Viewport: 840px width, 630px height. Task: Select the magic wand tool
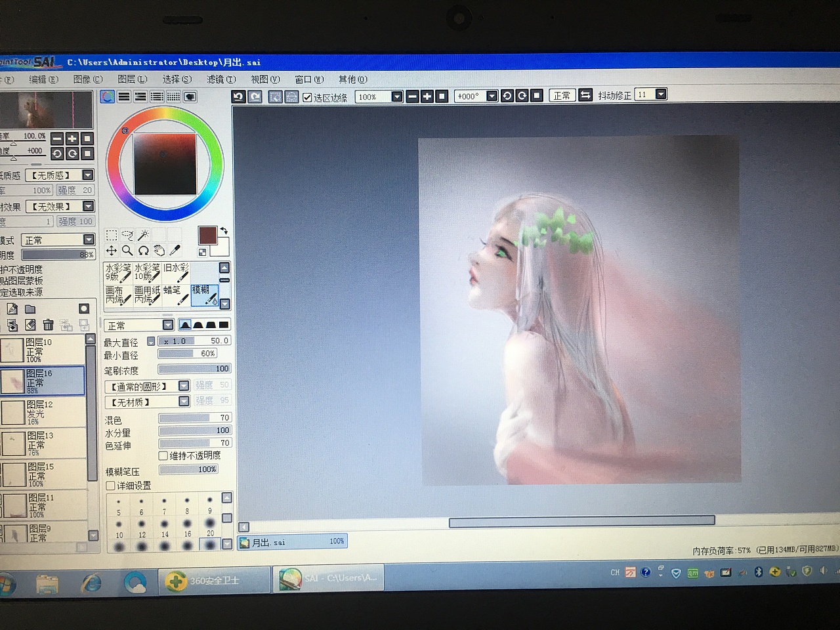(143, 235)
